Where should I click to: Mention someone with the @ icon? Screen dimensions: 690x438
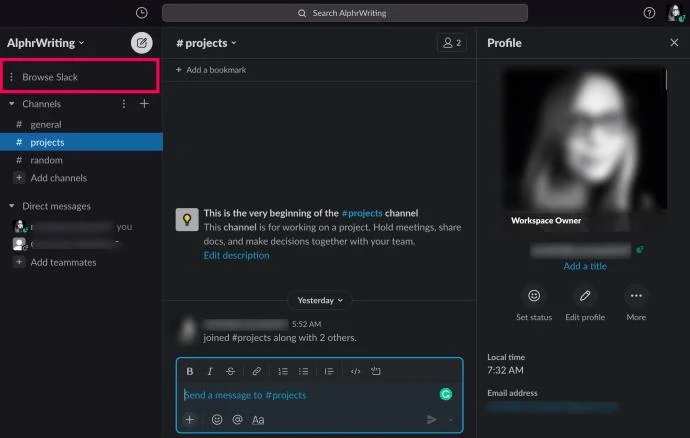pyautogui.click(x=237, y=420)
